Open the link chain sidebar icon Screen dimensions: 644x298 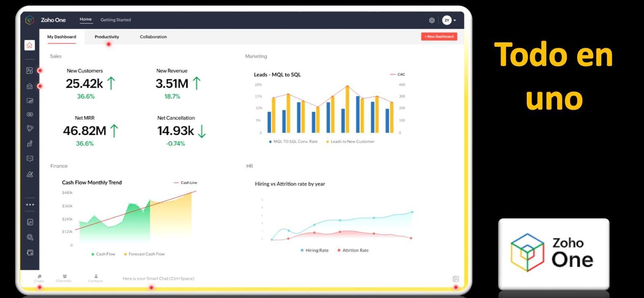point(30,115)
